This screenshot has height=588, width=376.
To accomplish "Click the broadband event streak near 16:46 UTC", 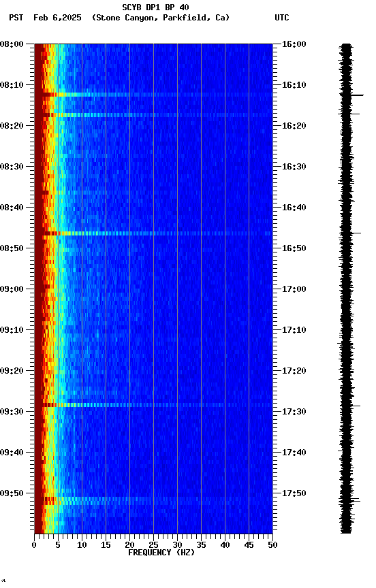I will [153, 233].
